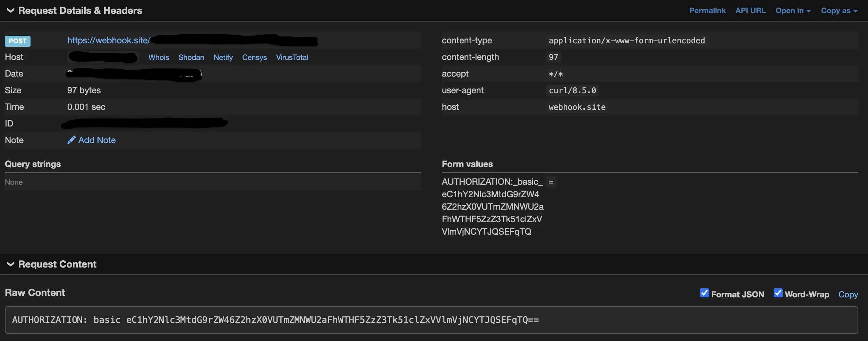Collapse the Request Details & Headers section
Screen dimensions: 868x341
point(10,10)
